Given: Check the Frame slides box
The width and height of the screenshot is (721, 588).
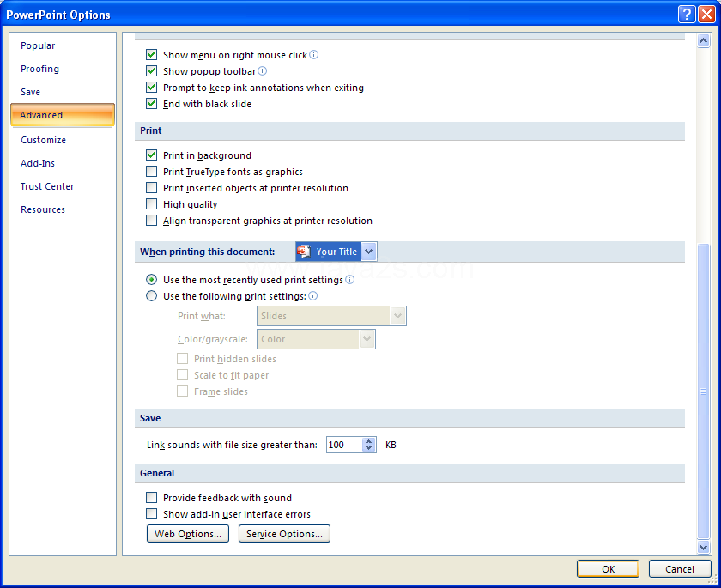Looking at the screenshot, I should [x=183, y=391].
